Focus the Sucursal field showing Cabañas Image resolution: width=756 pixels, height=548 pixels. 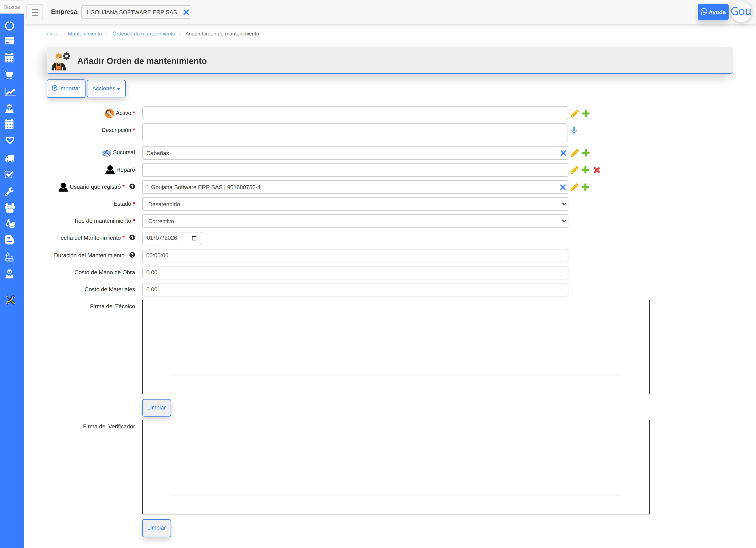355,153
